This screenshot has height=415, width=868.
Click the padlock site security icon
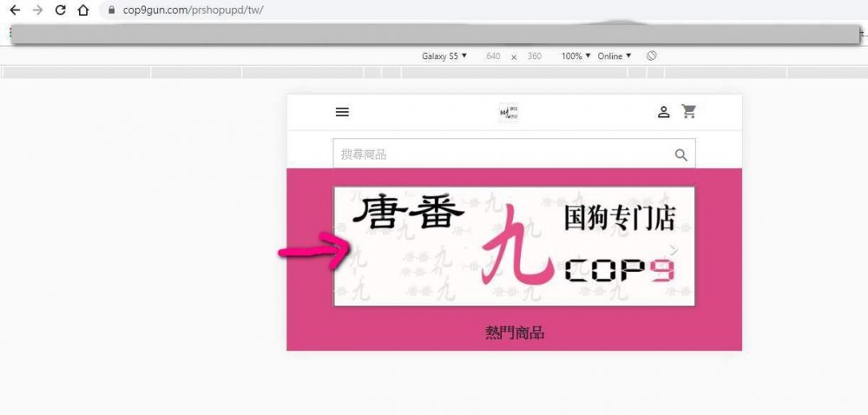112,10
